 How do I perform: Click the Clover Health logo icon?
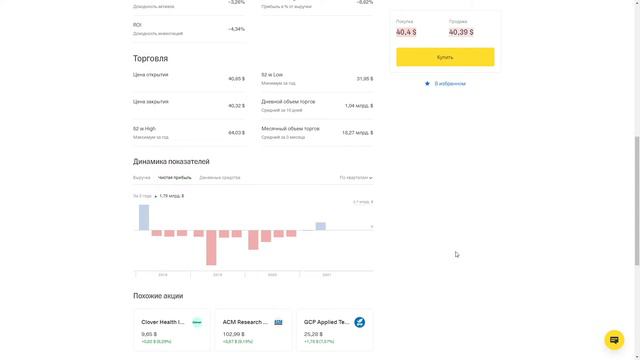point(197,322)
